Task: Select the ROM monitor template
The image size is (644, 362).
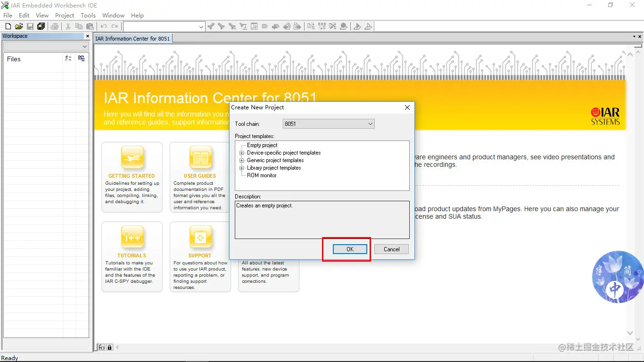Action: 262,175
